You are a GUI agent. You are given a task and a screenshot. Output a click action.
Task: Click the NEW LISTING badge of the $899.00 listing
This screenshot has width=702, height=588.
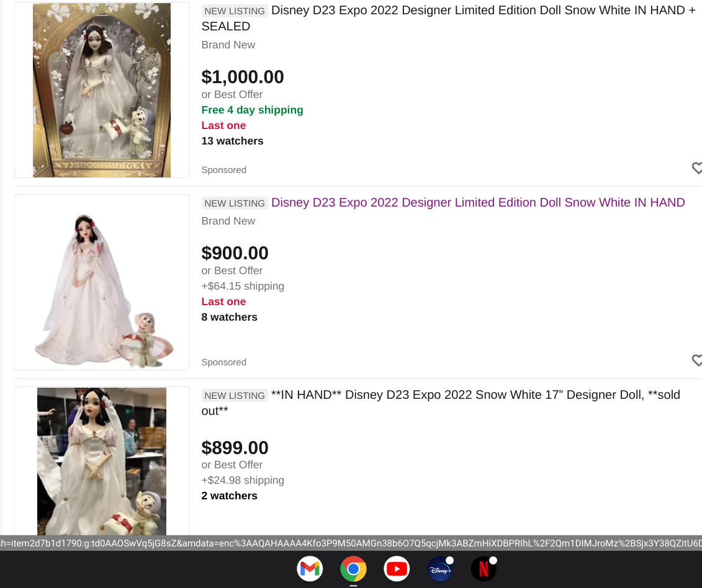(x=235, y=396)
